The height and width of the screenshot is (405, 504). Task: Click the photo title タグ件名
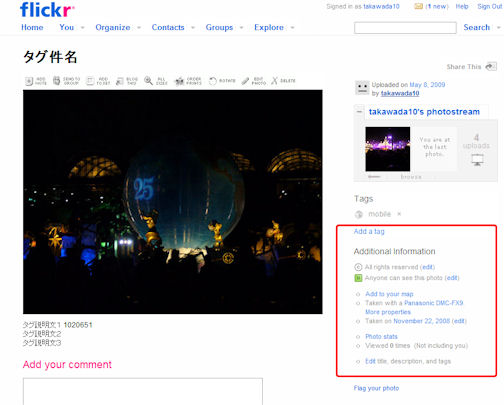coord(50,57)
